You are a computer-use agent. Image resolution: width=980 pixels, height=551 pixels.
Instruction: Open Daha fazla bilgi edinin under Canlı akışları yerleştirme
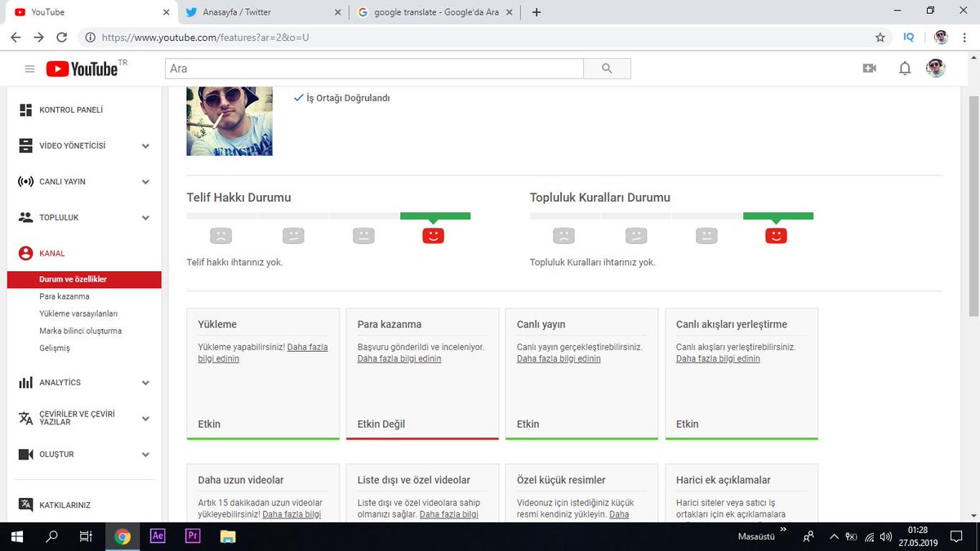[718, 358]
